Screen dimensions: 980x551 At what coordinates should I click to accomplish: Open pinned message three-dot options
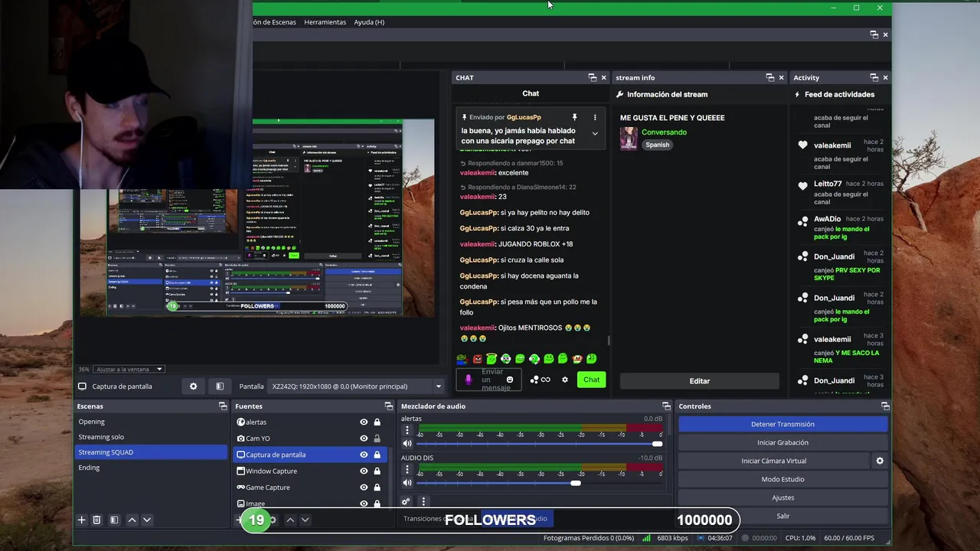tap(595, 117)
